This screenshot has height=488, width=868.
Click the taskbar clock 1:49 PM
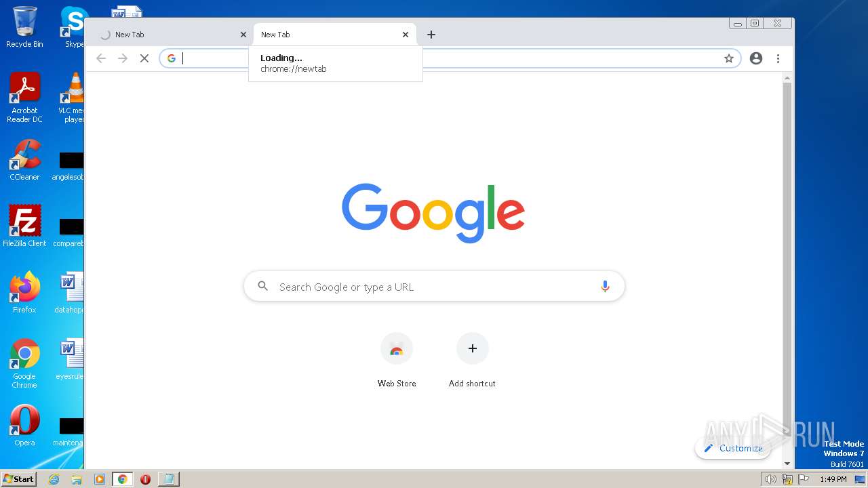coord(833,479)
